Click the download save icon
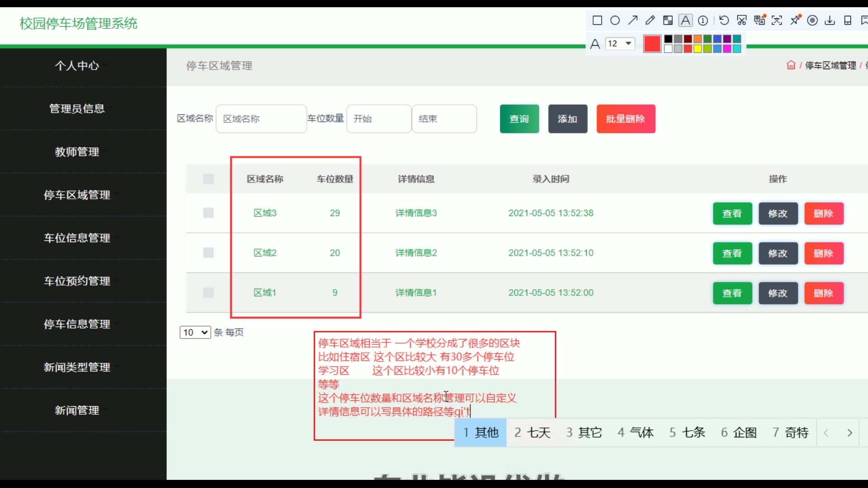This screenshot has width=868, height=488. coord(830,20)
